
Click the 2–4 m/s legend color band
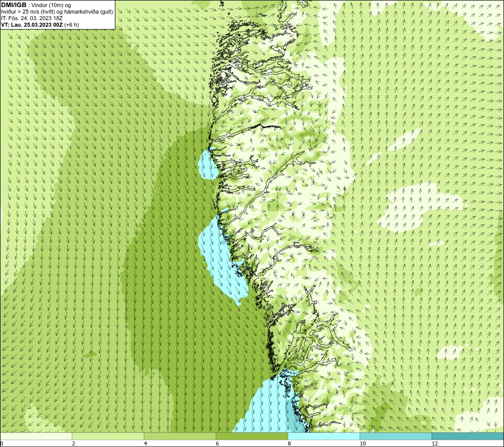[x=108, y=436]
